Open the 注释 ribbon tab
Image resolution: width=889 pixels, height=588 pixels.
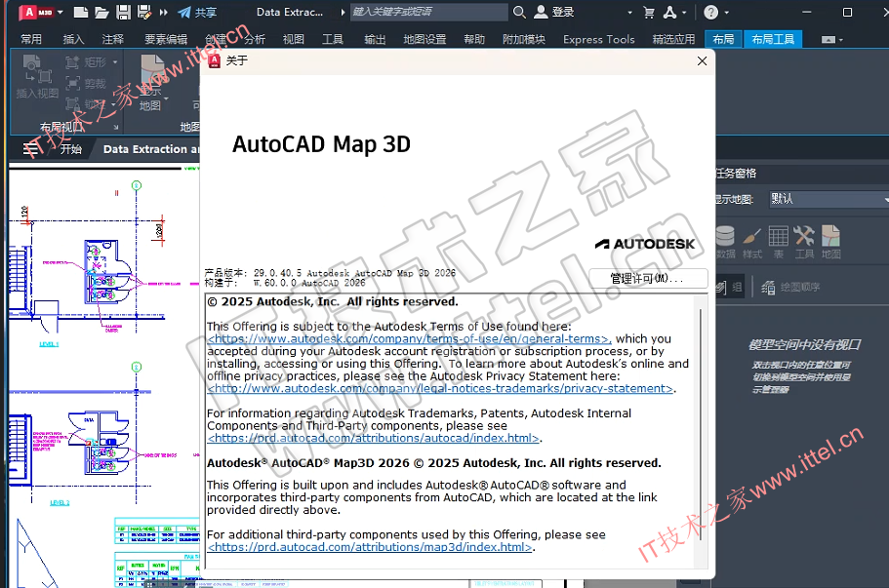(x=112, y=39)
